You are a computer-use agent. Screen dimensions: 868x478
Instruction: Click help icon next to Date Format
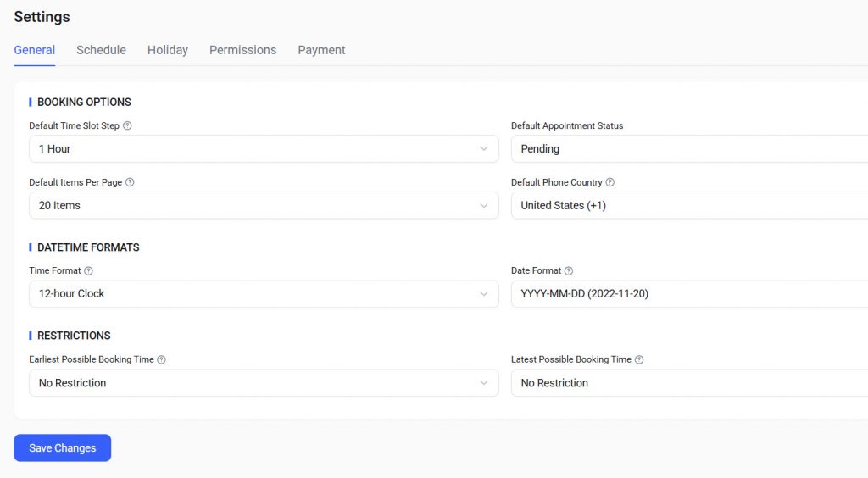[x=569, y=271]
